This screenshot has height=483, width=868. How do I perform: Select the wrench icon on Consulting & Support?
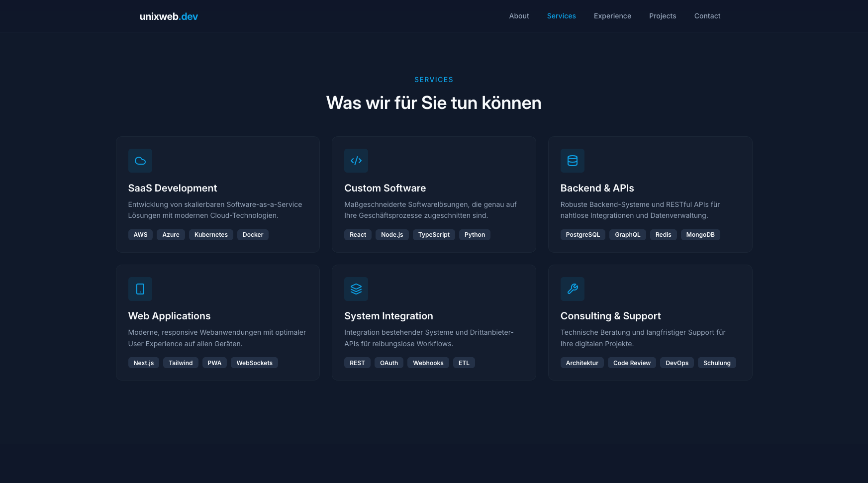[572, 289]
